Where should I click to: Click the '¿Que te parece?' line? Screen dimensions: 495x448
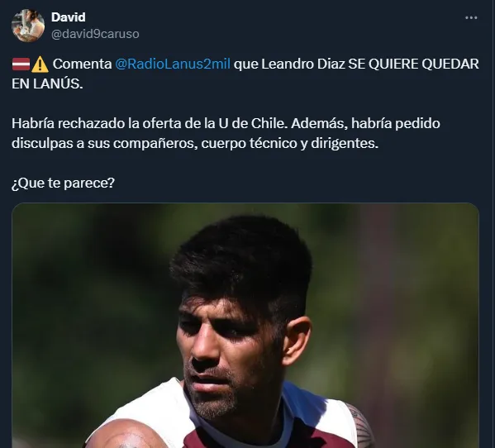coord(63,183)
